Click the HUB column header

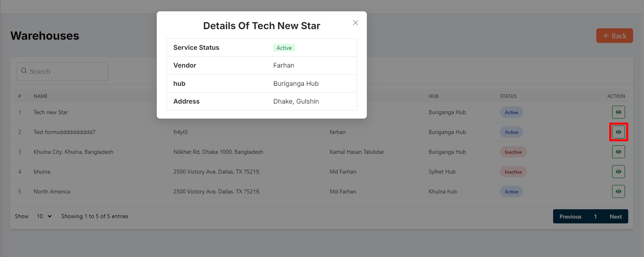click(433, 96)
